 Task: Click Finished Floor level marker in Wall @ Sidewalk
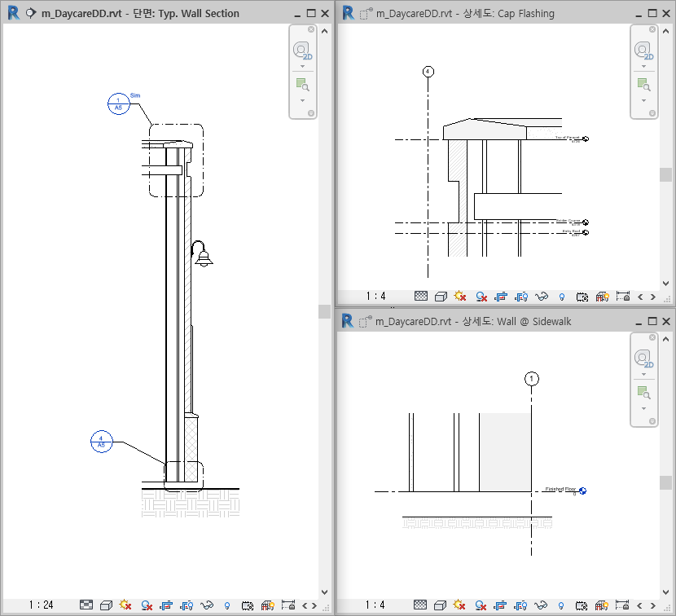pyautogui.click(x=582, y=491)
